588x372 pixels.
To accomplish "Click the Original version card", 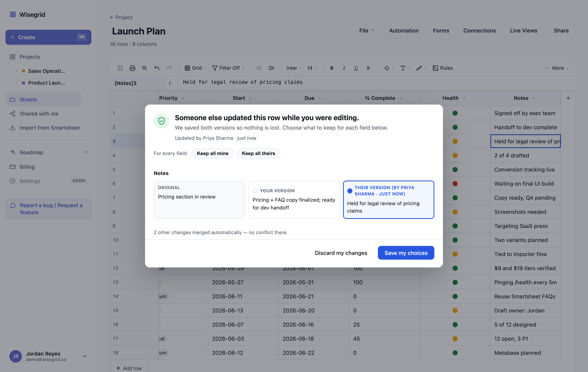I will point(199,200).
